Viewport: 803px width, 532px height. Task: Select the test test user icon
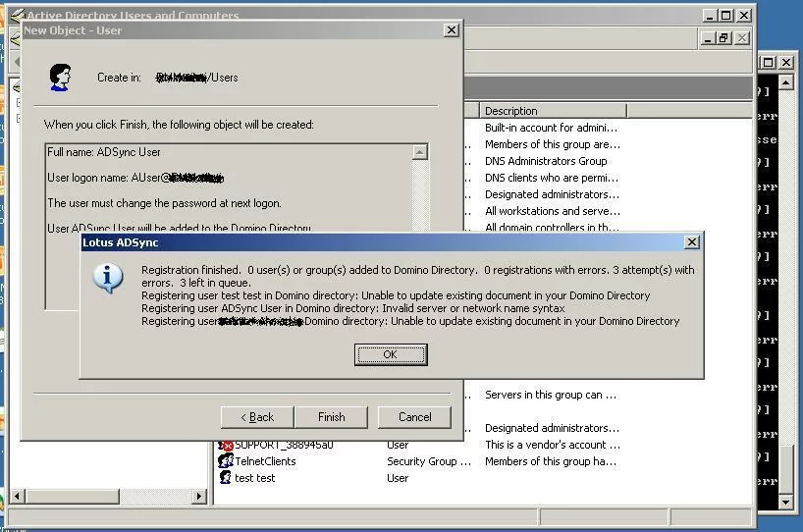click(225, 478)
